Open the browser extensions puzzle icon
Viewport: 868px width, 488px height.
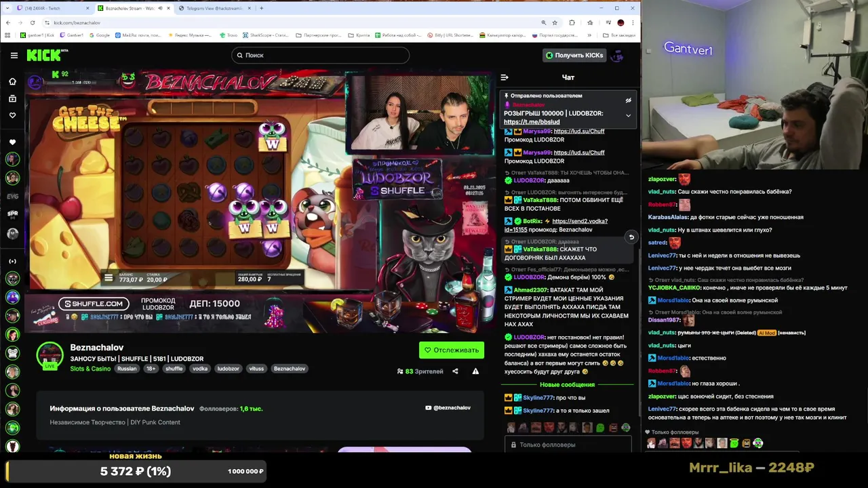[572, 22]
